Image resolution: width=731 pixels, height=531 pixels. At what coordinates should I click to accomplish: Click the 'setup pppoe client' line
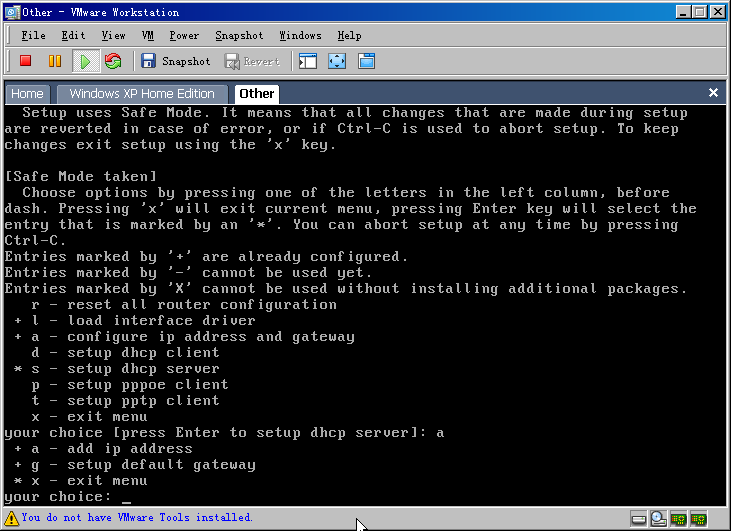(x=130, y=385)
